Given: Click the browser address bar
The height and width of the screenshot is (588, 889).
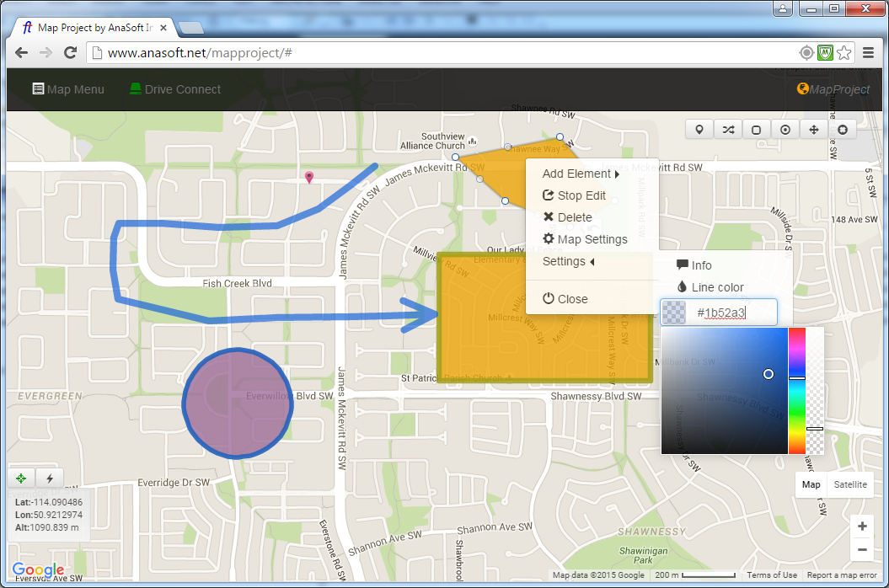Looking at the screenshot, I should click(443, 53).
